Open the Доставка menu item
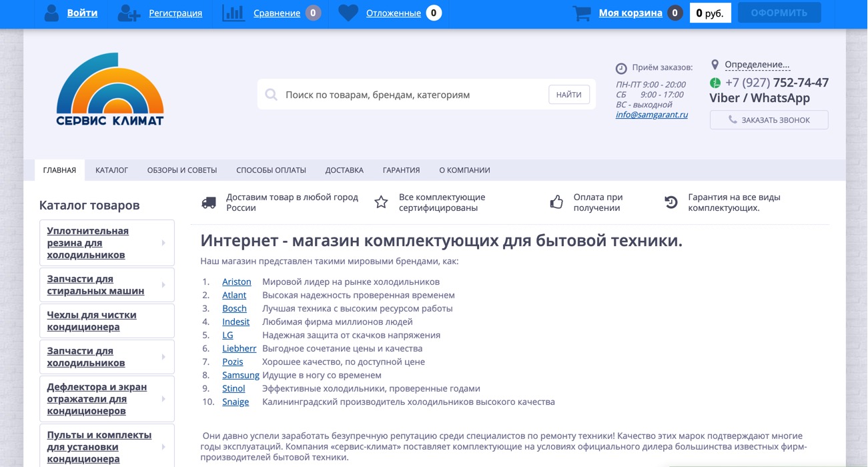The width and height of the screenshot is (868, 467). coord(344,170)
